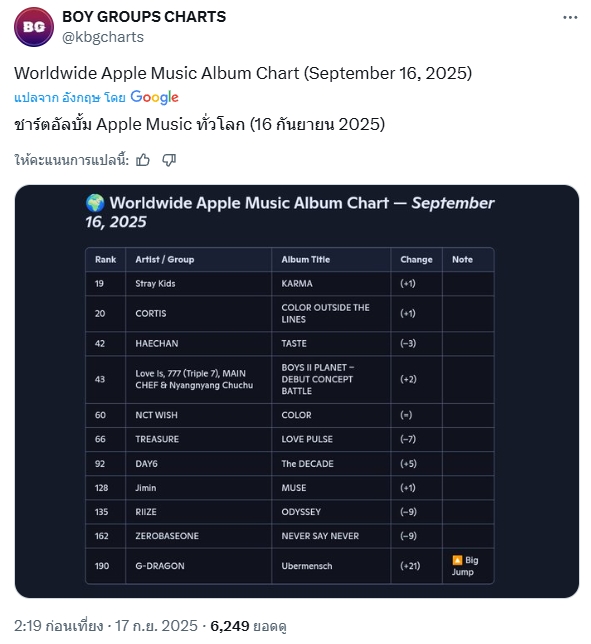
Task: Click the G-DRAGON Ubermensch row
Action: point(290,566)
